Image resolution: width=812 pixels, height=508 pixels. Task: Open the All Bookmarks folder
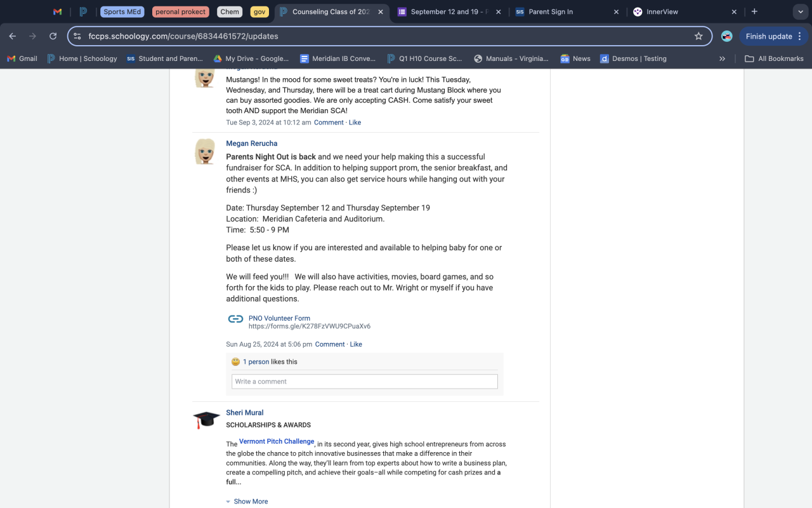774,58
